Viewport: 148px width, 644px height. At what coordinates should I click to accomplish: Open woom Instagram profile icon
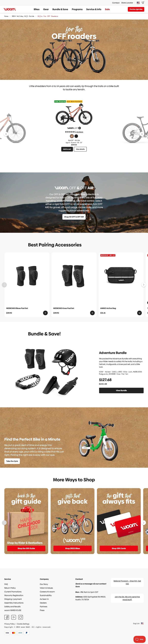pyautogui.click(x=21, y=617)
